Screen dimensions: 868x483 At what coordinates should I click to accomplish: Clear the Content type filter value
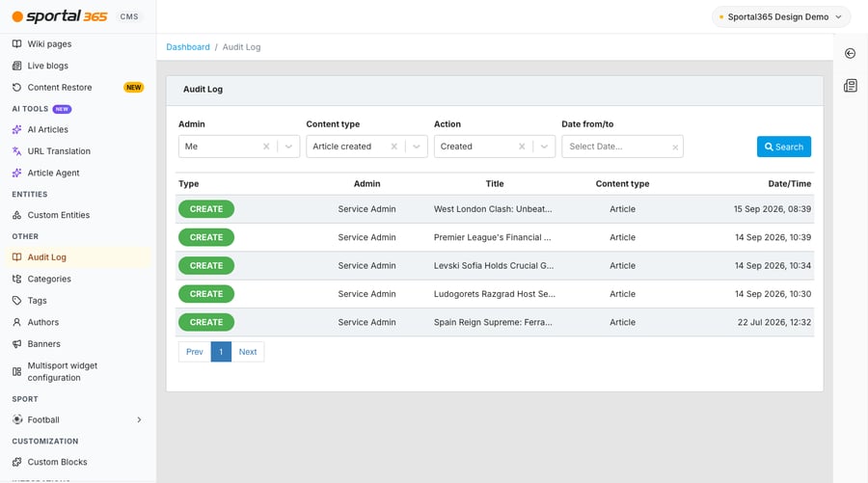tap(394, 147)
